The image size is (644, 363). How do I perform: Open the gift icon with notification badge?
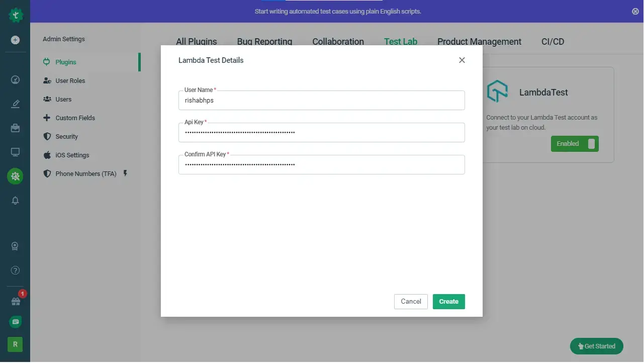15,301
